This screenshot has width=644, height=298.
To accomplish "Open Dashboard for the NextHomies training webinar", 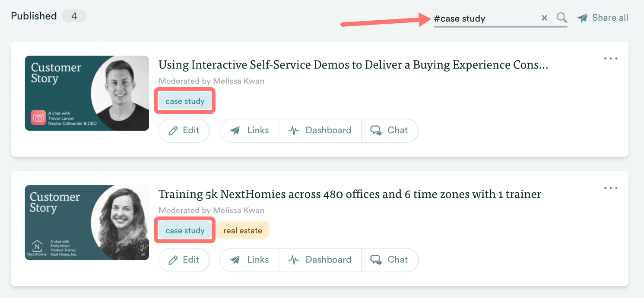I will pos(320,260).
